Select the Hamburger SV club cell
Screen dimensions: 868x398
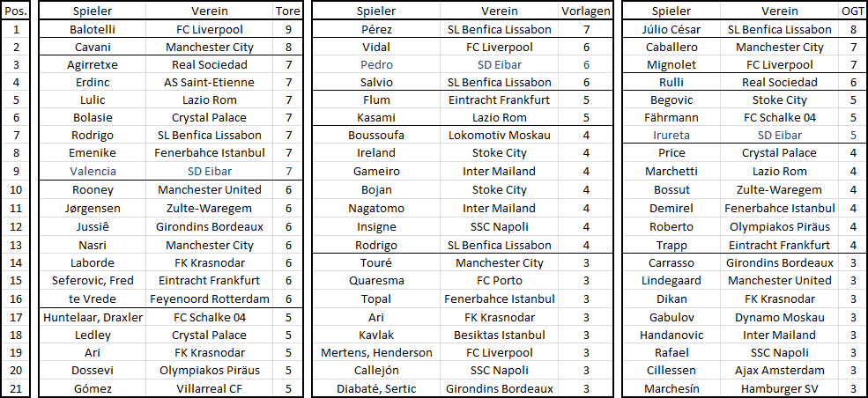780,388
